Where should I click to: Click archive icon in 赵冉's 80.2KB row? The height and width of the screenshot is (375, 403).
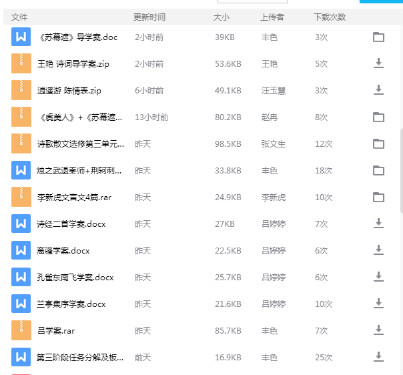click(x=21, y=117)
